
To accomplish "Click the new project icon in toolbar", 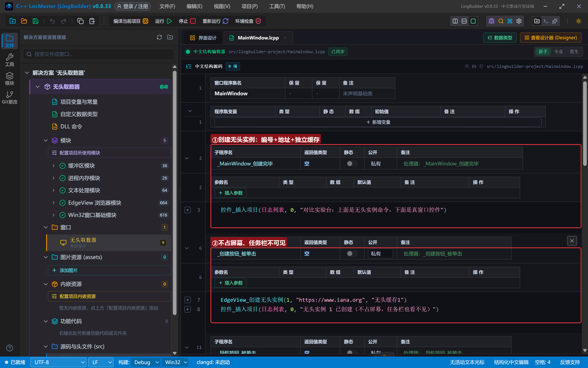I will [x=12, y=21].
